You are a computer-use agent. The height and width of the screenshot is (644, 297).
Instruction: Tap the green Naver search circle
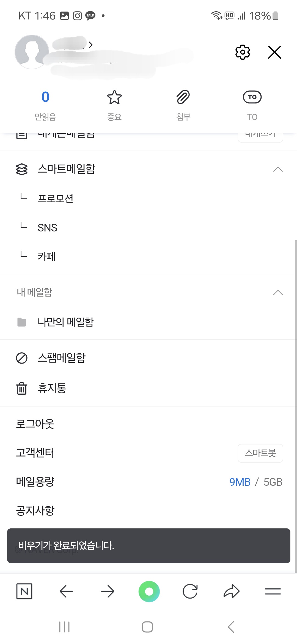point(149,591)
